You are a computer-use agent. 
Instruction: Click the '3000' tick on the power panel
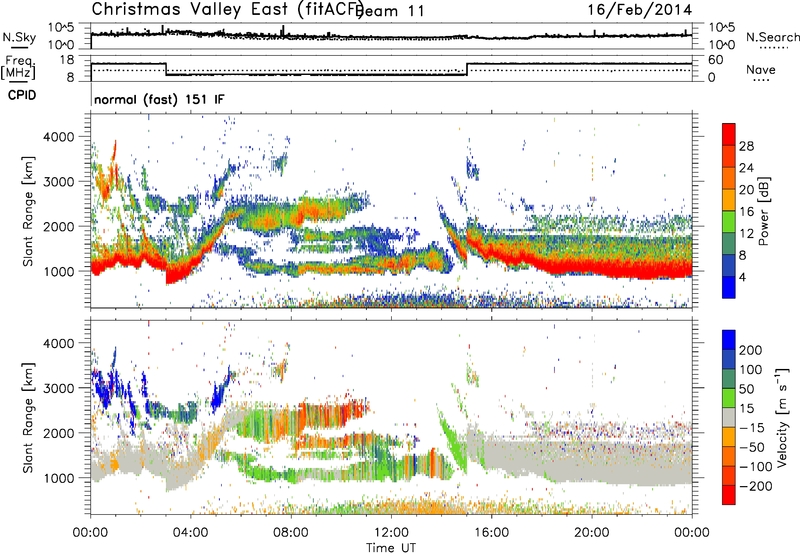point(58,182)
